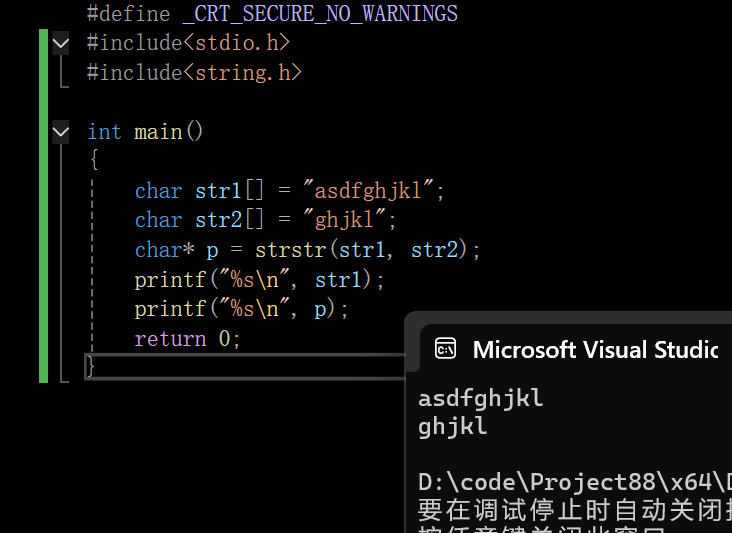Select the Microsoft Visual Studio console tab
The height and width of the screenshot is (533, 732).
pos(576,349)
